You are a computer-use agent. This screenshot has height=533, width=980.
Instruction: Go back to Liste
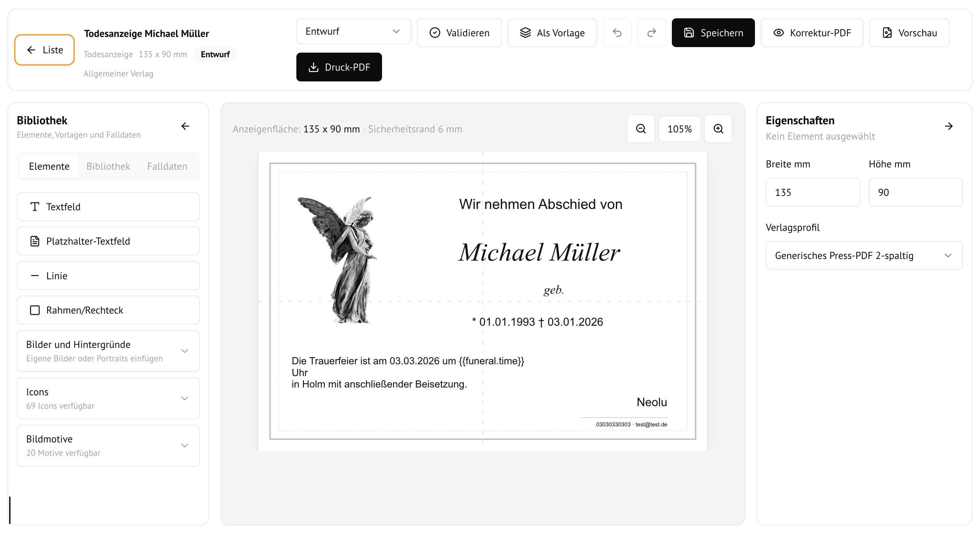click(44, 50)
